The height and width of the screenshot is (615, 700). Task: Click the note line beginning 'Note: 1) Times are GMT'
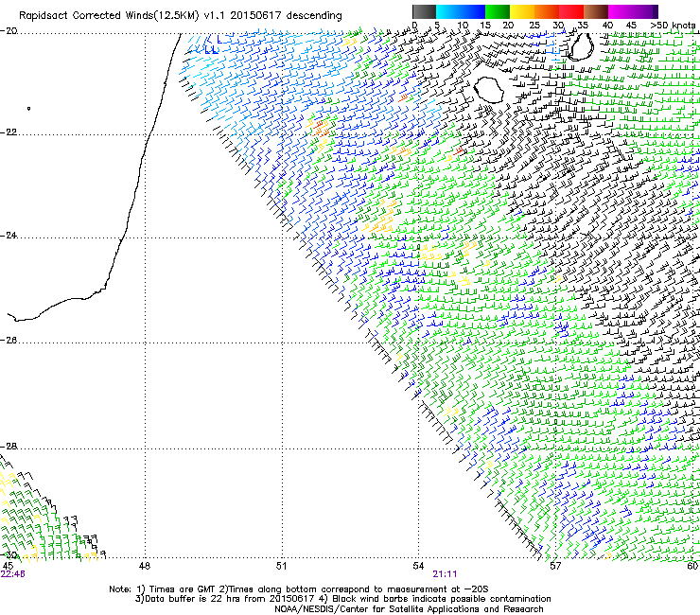point(299,589)
